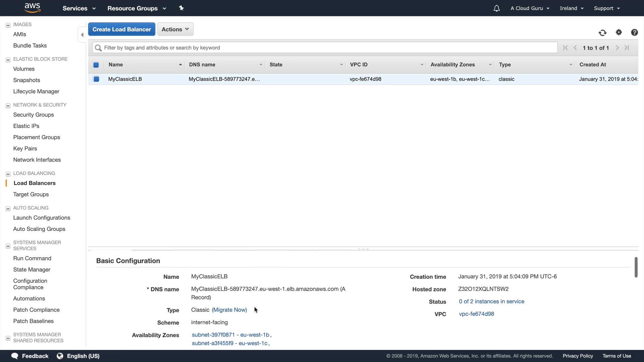Screen dimensions: 644x362
Task: Open the Actions dropdown
Action: pos(175,29)
